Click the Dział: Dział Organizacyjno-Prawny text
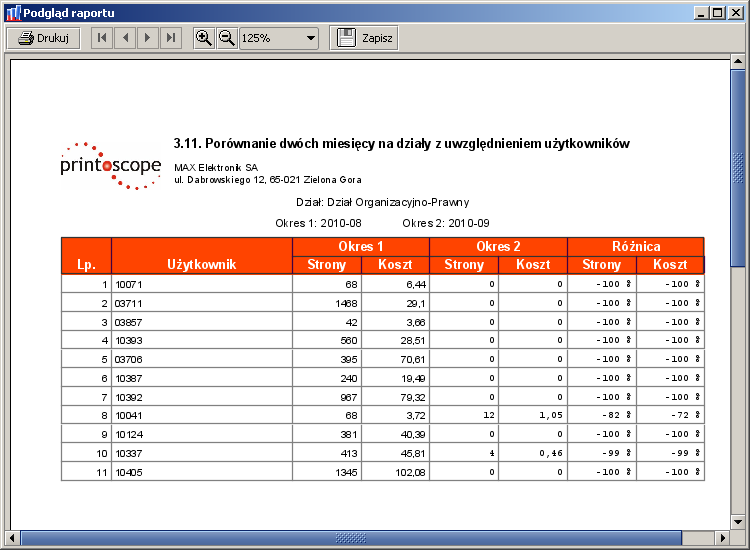This screenshot has height=550, width=750. [383, 202]
